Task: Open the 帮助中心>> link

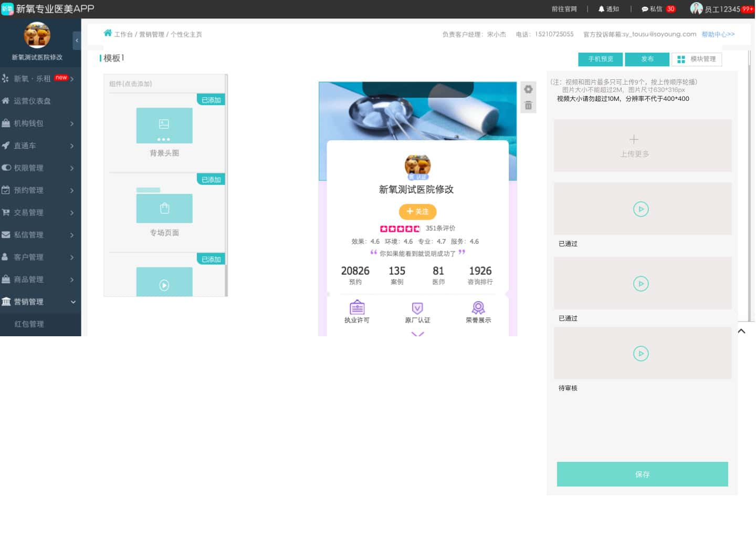Action: [x=718, y=35]
